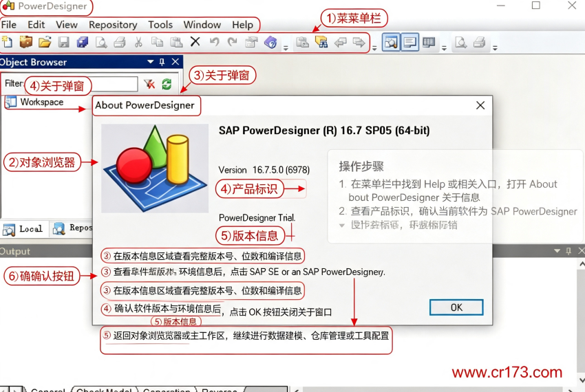Click the Properties toolbar icon

tap(251, 42)
